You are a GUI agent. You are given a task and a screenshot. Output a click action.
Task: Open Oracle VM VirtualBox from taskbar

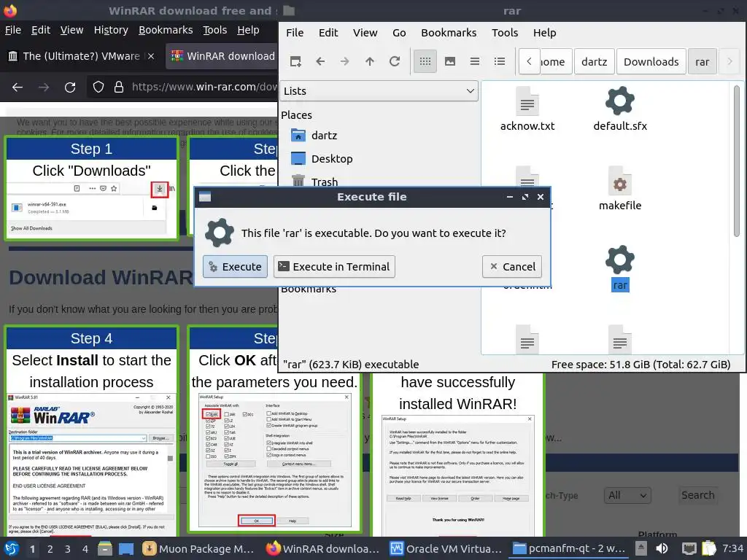(447, 549)
